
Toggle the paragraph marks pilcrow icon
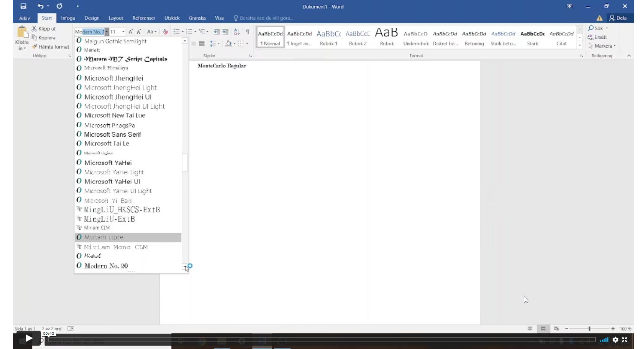pyautogui.click(x=248, y=32)
